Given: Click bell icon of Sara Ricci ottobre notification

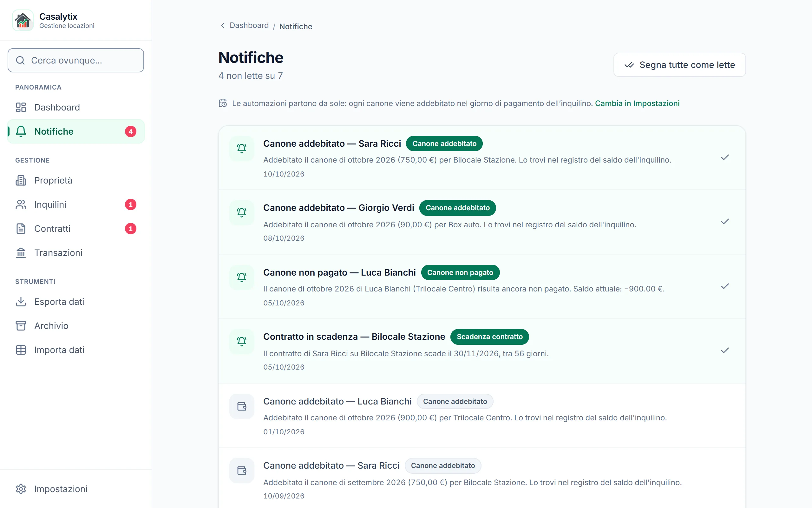Looking at the screenshot, I should click(x=242, y=148).
